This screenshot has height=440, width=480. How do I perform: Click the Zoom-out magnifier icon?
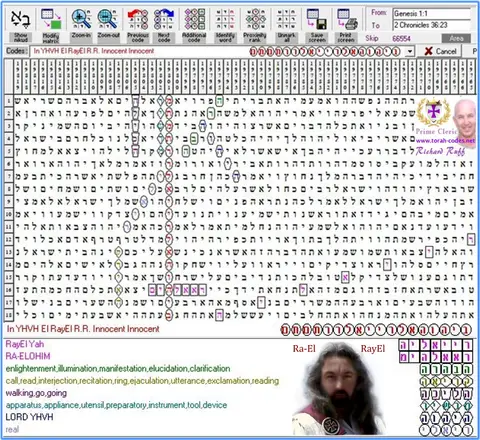[108, 19]
